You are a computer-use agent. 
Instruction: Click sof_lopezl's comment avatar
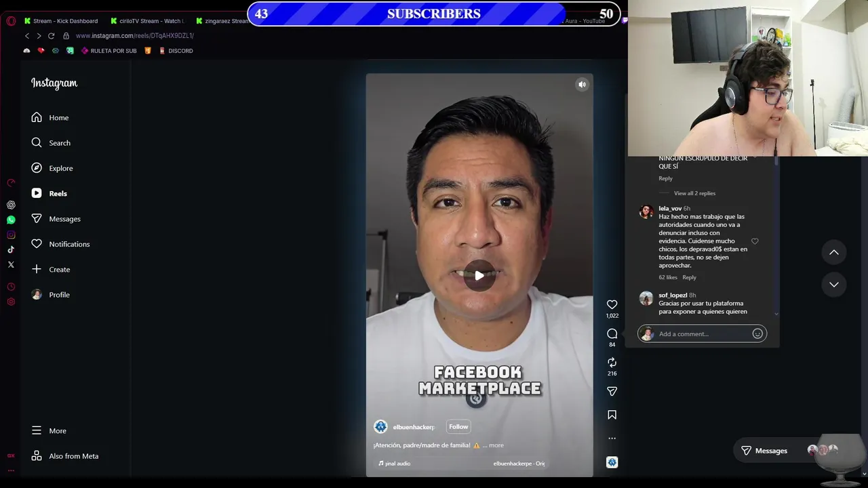pyautogui.click(x=646, y=298)
